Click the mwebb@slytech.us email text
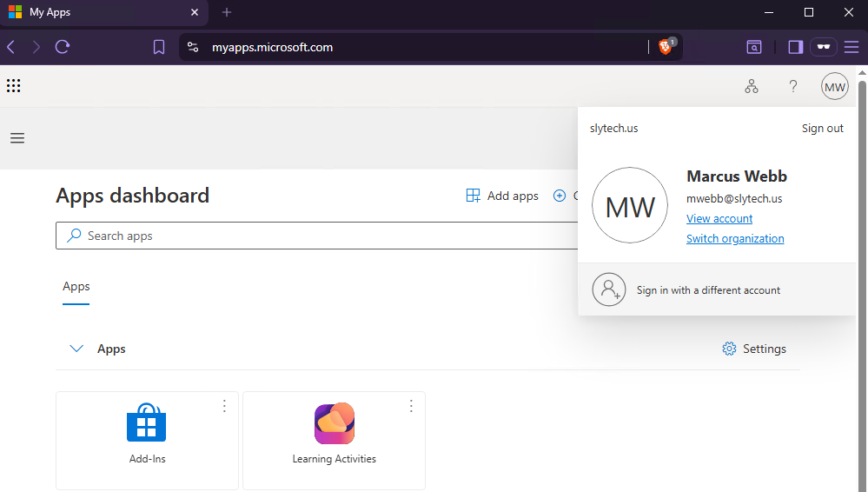868x492 pixels. tap(734, 199)
